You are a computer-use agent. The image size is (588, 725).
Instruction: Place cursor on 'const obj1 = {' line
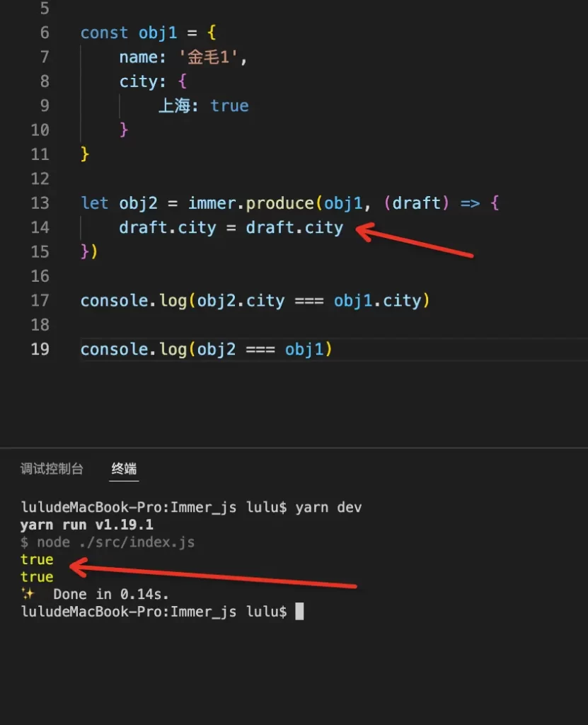tap(148, 33)
